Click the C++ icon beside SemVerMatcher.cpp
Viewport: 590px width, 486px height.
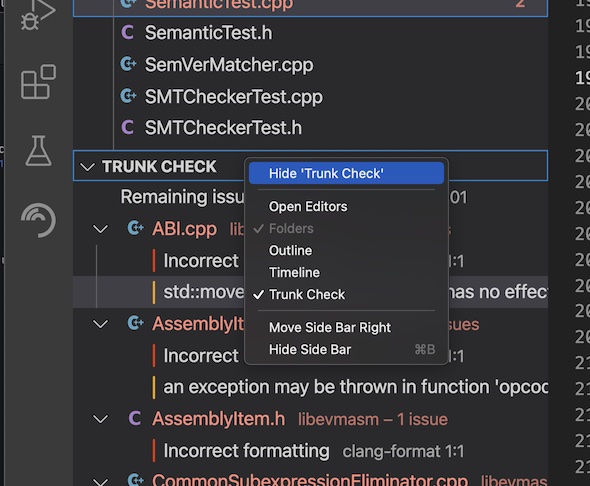128,64
